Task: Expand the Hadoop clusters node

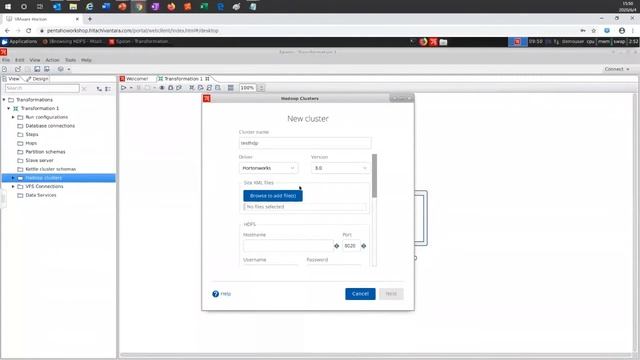Action: 13,178
